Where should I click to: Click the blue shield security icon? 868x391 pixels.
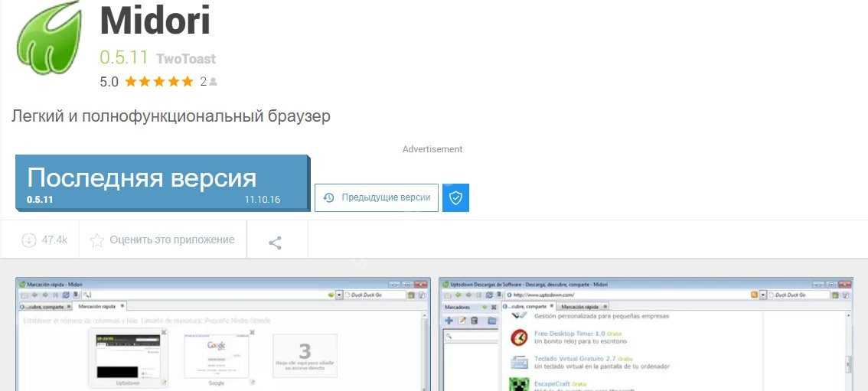(x=455, y=197)
